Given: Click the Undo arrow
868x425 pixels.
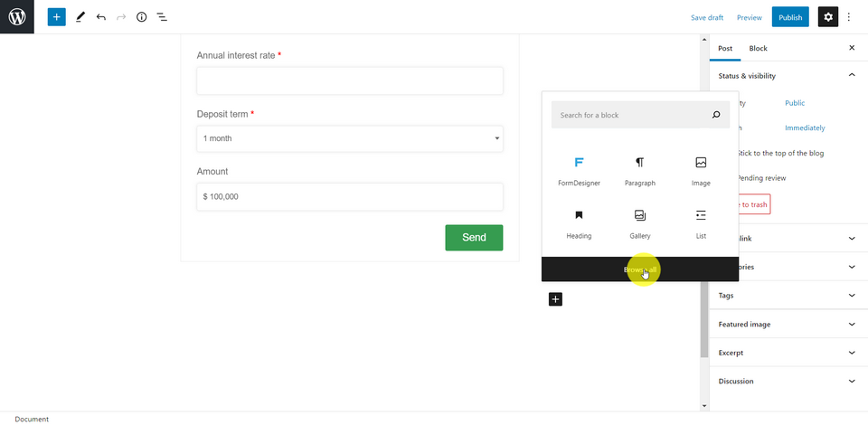Looking at the screenshot, I should point(100,17).
